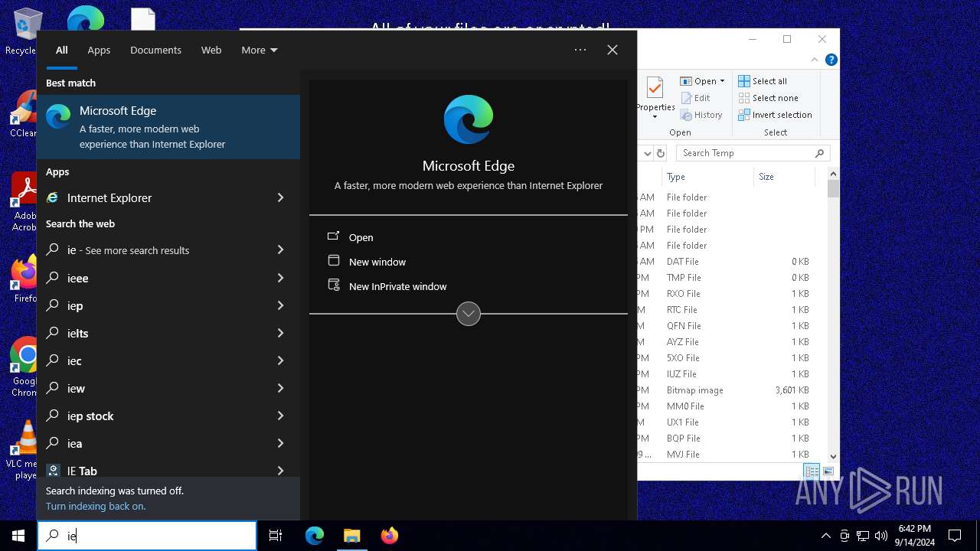The width and height of the screenshot is (980, 551).
Task: Click Select all in Explorer ribbon
Action: point(763,81)
